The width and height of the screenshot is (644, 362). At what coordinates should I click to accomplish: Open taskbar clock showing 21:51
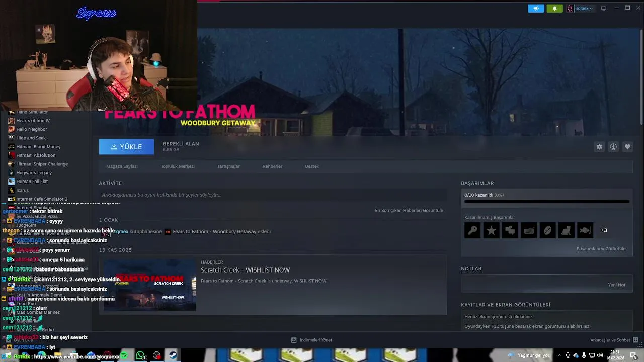[616, 355]
